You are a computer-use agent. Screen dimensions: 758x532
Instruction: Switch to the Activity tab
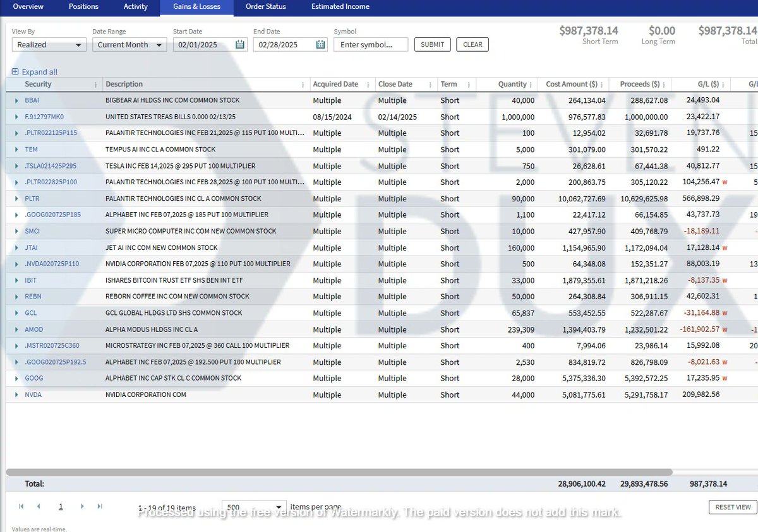click(136, 7)
